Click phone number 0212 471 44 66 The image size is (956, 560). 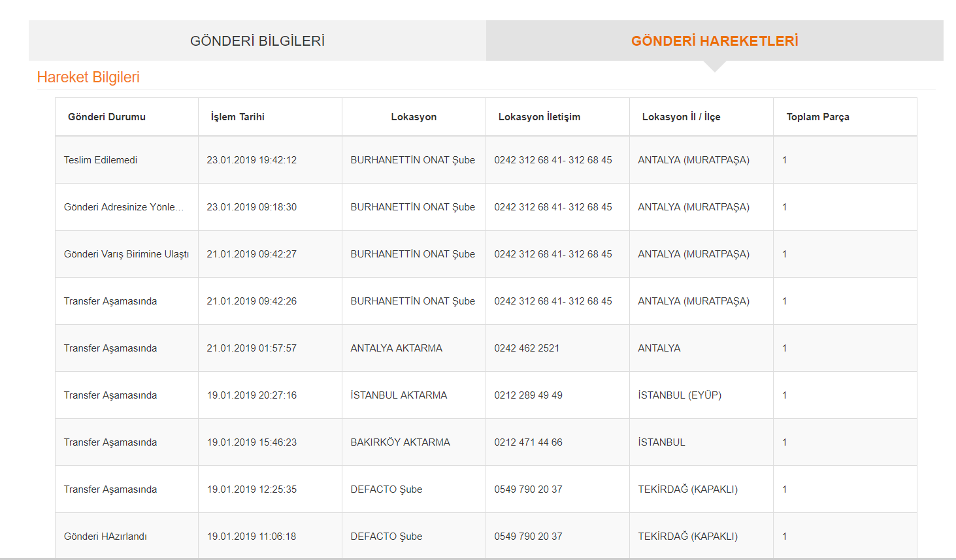[528, 442]
